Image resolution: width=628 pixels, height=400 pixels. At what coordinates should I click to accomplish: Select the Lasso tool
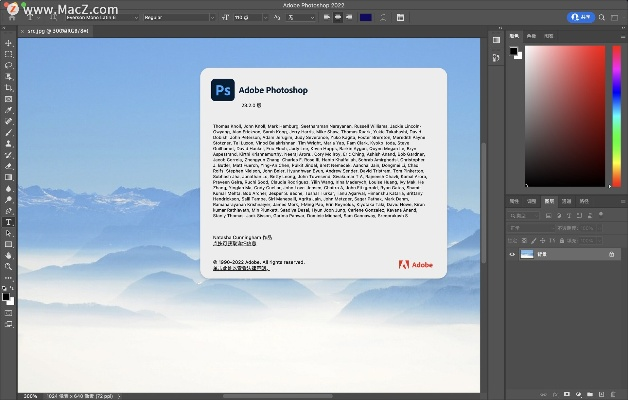[8, 65]
